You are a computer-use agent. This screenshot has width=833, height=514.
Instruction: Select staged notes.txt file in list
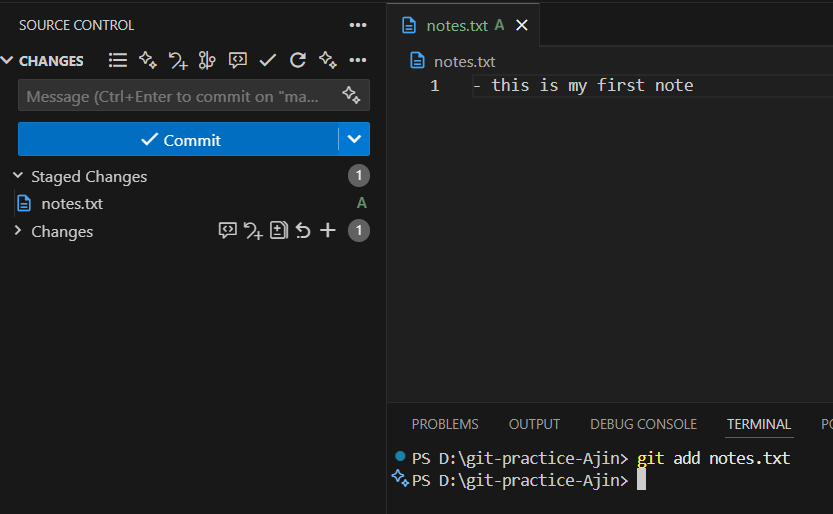[72, 204]
